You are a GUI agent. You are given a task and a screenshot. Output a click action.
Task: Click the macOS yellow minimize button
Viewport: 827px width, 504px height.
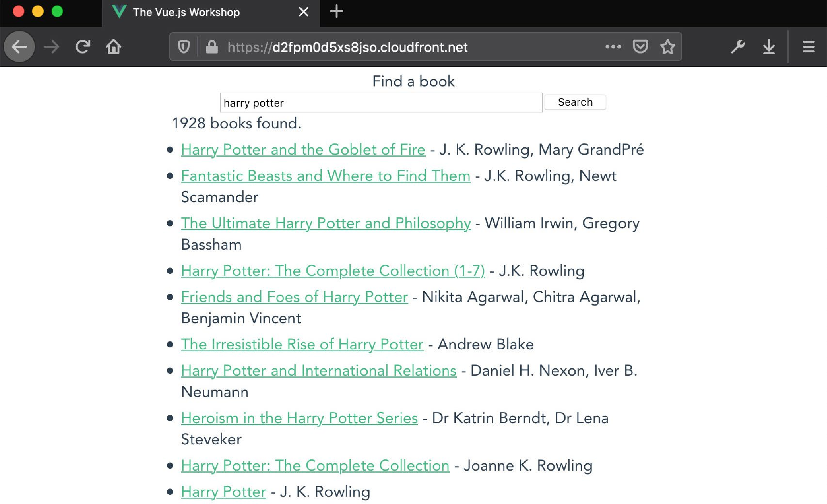pos(38,11)
